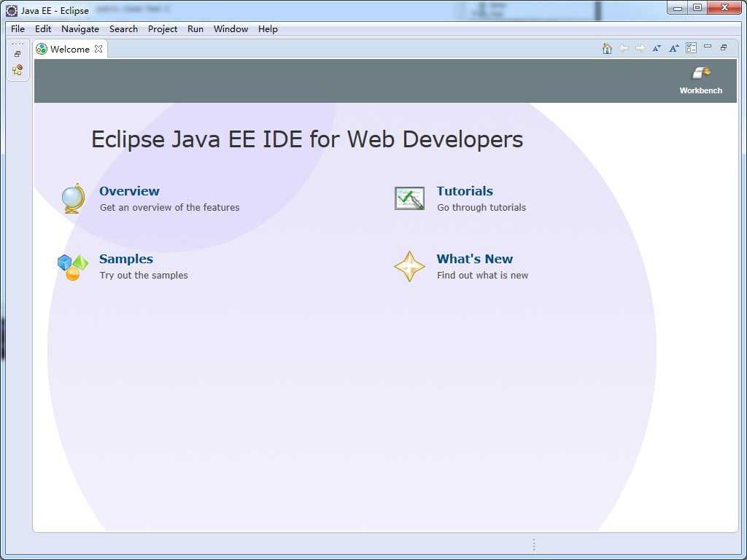Click the dotted drag handle in the status bar
The image size is (747, 560).
tap(533, 545)
